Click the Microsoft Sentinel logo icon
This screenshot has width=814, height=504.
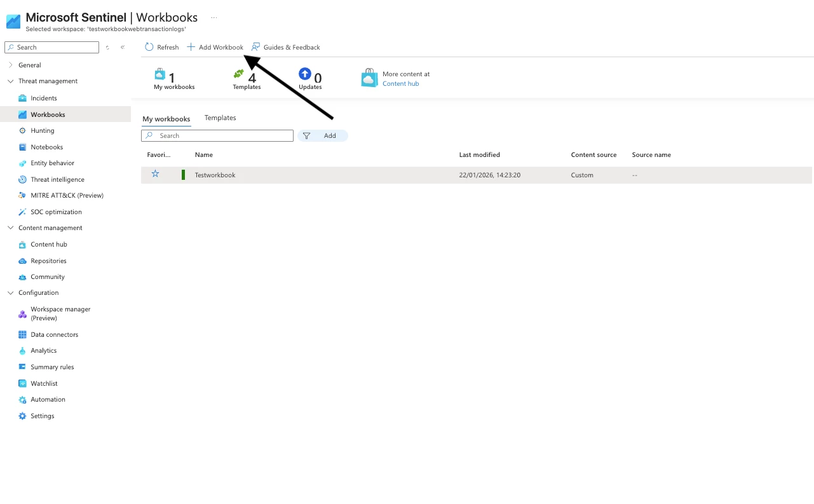tap(13, 21)
